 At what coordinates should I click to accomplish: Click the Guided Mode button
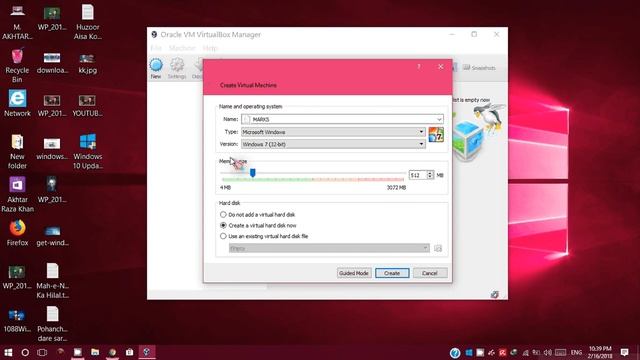point(354,273)
